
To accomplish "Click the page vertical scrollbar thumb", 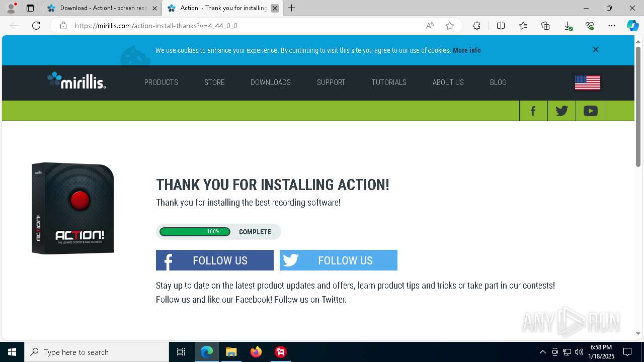I will tap(638, 107).
